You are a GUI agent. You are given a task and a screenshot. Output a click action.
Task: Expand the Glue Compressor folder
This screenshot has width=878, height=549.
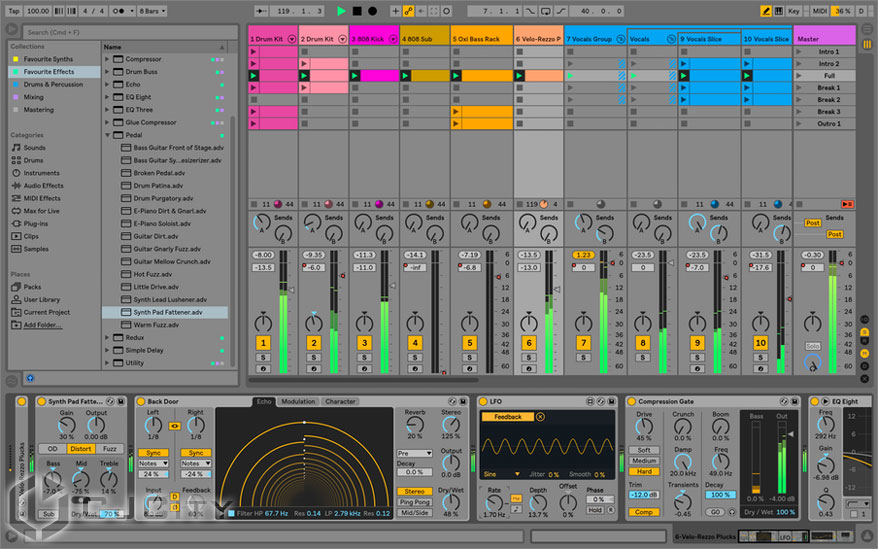click(107, 122)
